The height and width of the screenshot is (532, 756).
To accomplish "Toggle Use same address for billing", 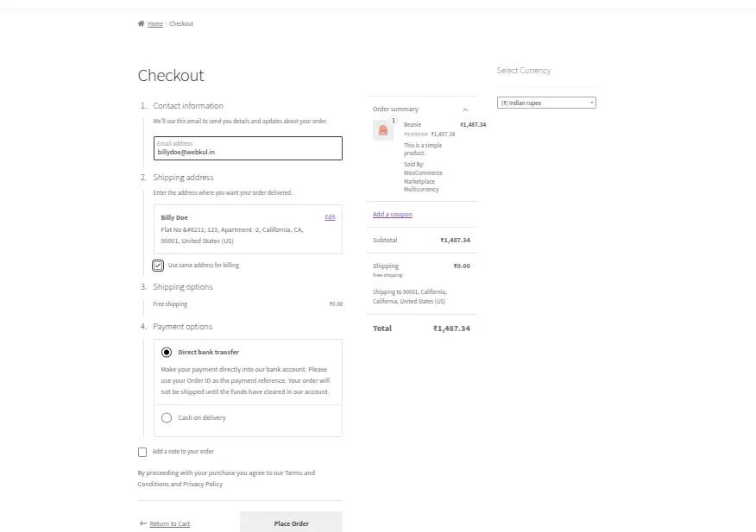I will pyautogui.click(x=158, y=266).
